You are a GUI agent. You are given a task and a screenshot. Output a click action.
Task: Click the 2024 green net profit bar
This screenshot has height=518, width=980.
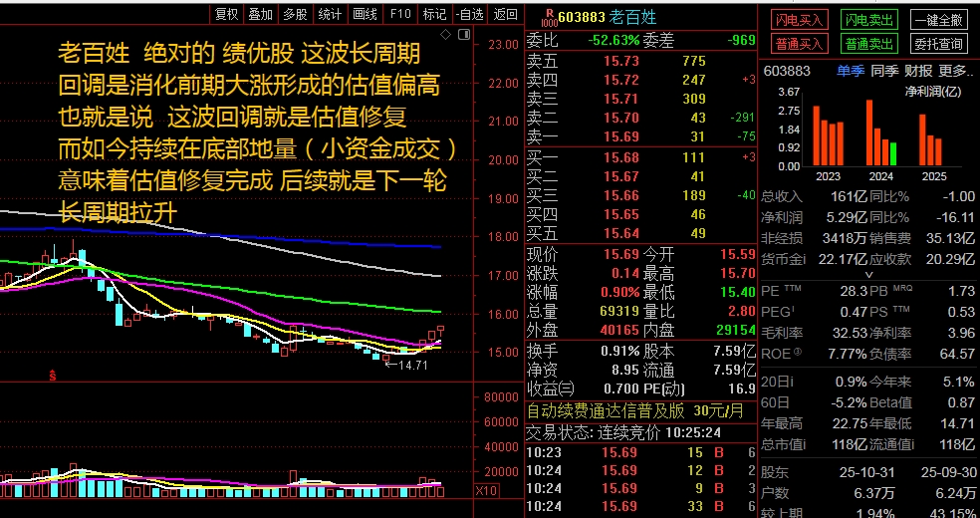click(892, 154)
